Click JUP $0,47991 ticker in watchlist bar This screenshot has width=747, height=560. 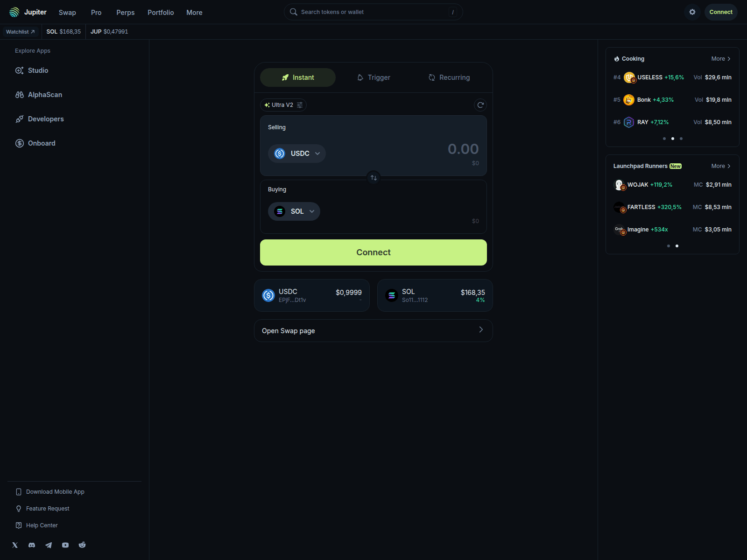tap(109, 32)
